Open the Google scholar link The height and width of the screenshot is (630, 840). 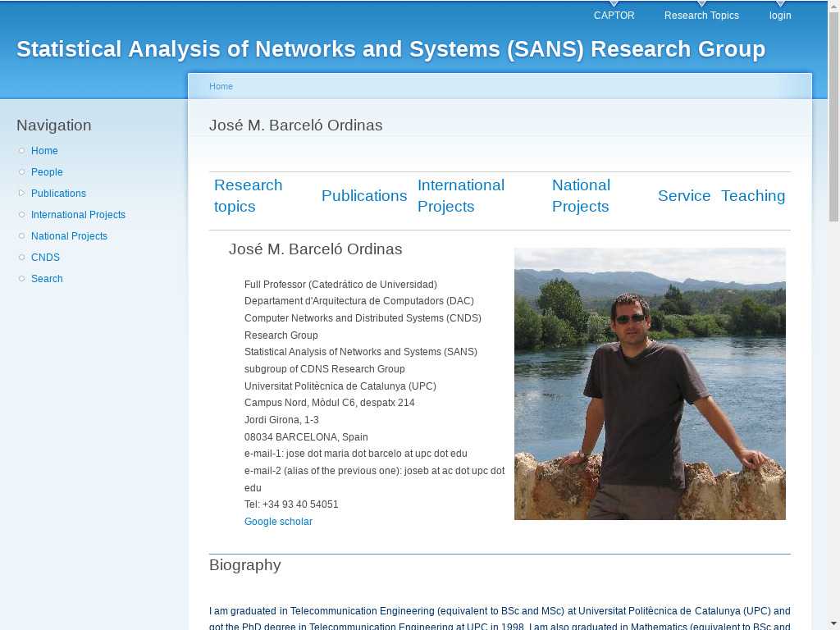278,522
